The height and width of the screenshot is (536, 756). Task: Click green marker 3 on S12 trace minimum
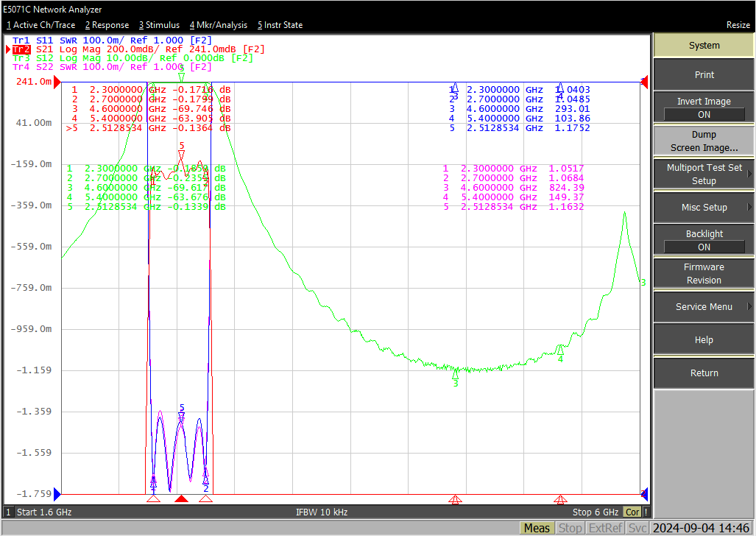455,374
